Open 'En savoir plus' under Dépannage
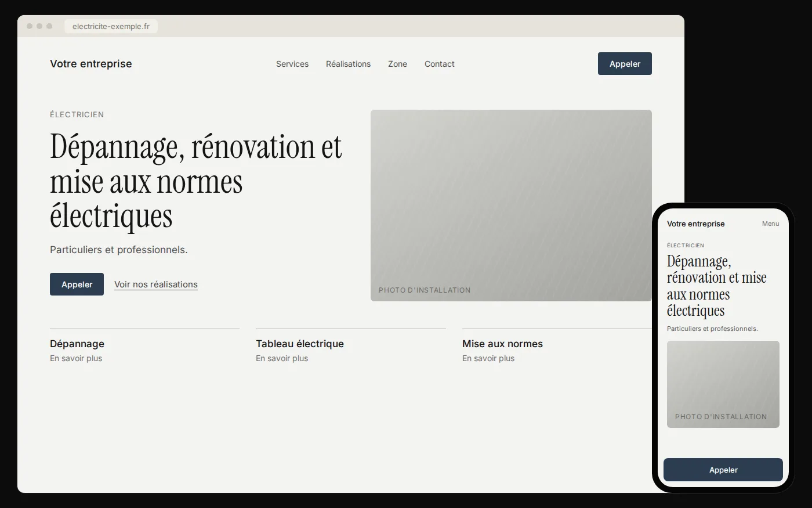 tap(76, 358)
